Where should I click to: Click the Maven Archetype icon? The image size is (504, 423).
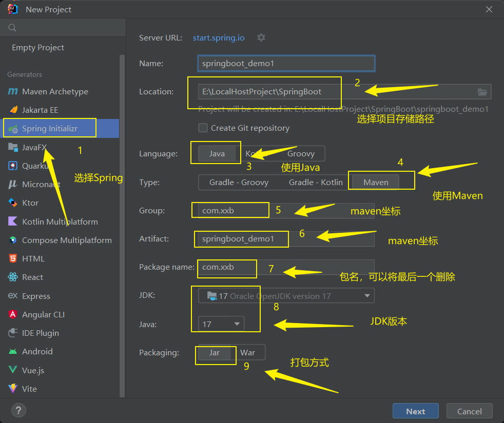pyautogui.click(x=12, y=92)
